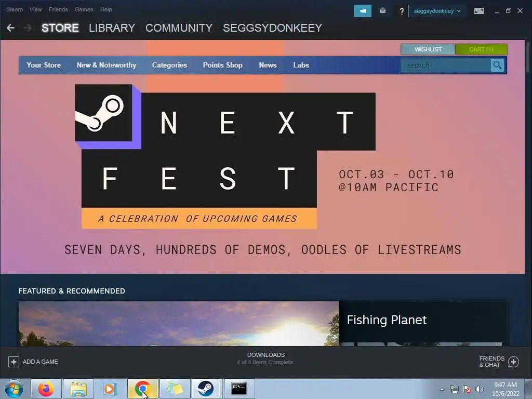This screenshot has height=399, width=532.
Task: Open the DOWNLOADS status
Action: coord(265,355)
